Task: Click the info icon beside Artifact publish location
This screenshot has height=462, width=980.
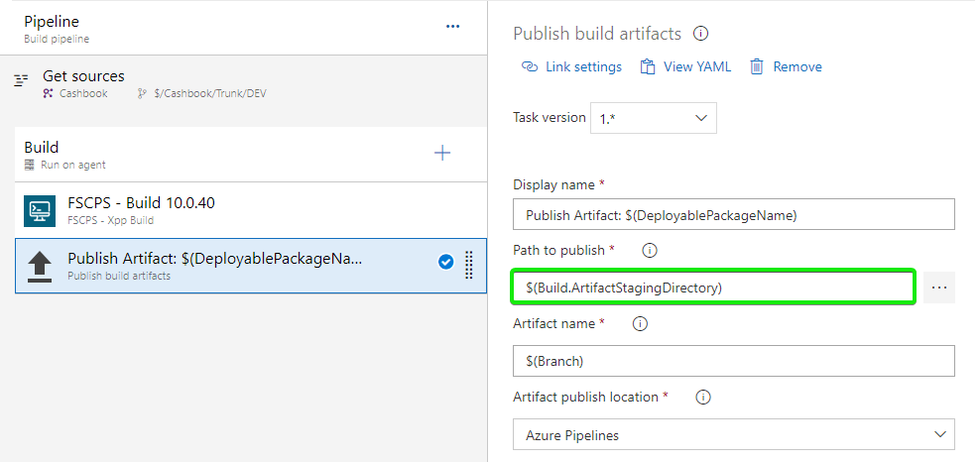Action: [703, 398]
